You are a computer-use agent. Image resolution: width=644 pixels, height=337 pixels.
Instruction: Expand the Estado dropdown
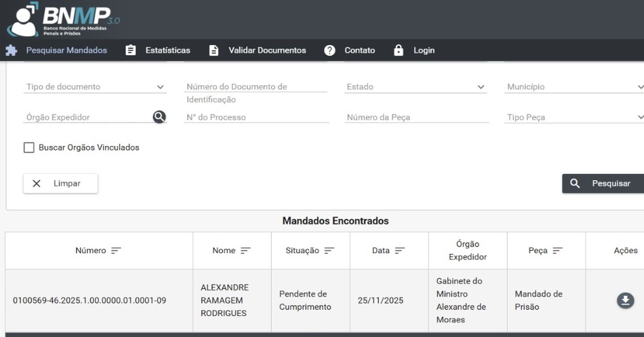pos(416,87)
